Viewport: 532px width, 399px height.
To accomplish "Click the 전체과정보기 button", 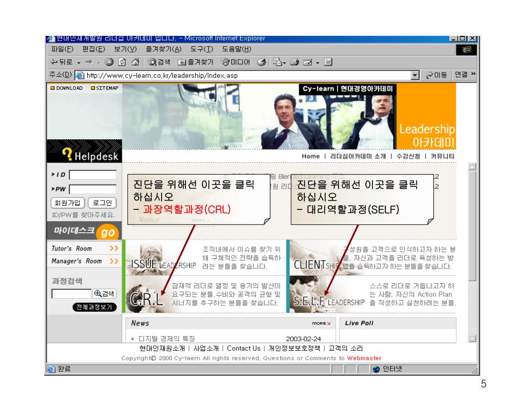I will click(x=95, y=307).
